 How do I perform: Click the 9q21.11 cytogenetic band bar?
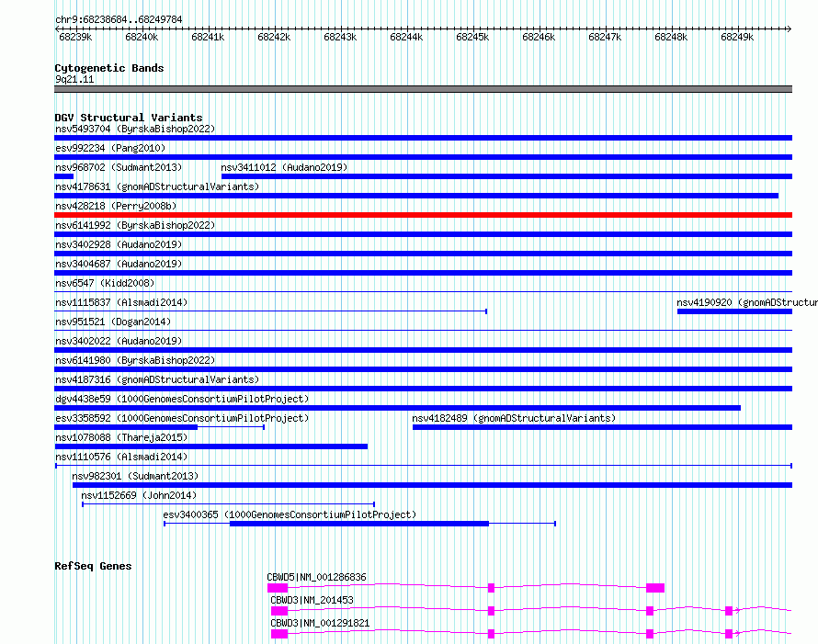pos(423,89)
